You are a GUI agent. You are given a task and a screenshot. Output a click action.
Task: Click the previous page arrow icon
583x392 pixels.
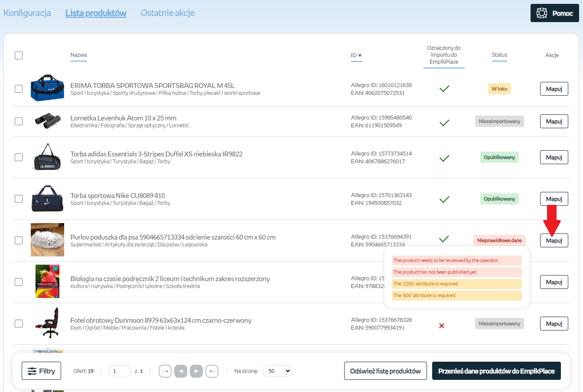point(181,371)
